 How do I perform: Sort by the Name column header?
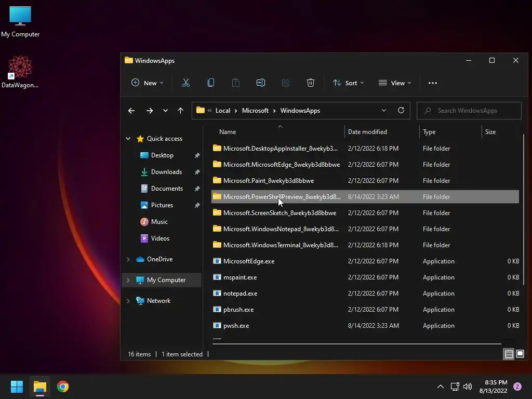[228, 132]
